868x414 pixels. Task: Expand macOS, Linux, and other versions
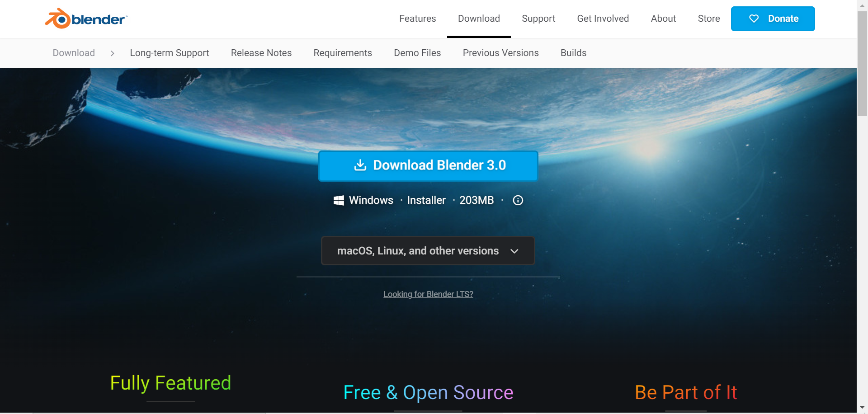[428, 251]
